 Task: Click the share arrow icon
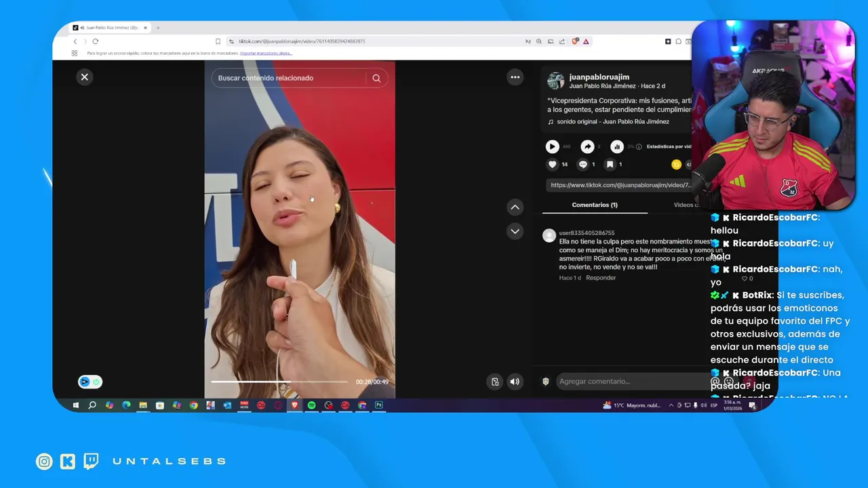pos(588,146)
